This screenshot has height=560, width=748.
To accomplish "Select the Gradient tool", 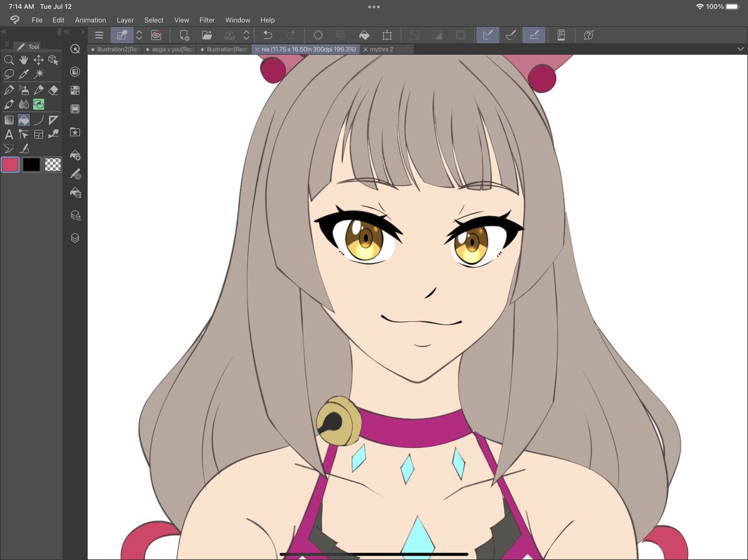I will [x=9, y=120].
